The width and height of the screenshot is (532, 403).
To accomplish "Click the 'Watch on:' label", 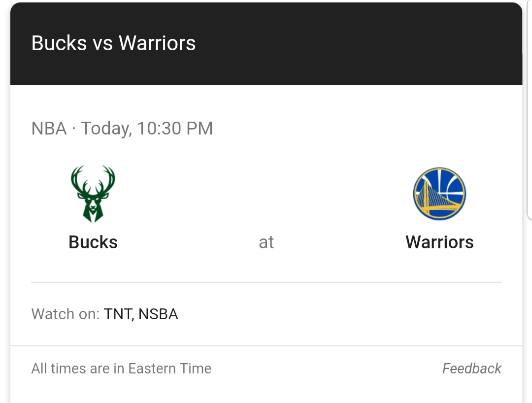I will click(66, 314).
